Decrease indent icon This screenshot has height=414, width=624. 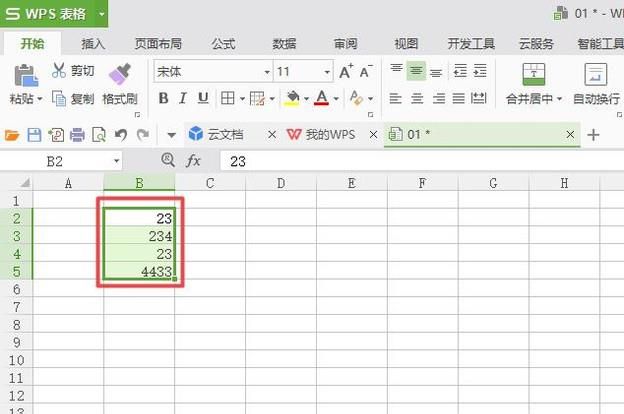[x=460, y=71]
